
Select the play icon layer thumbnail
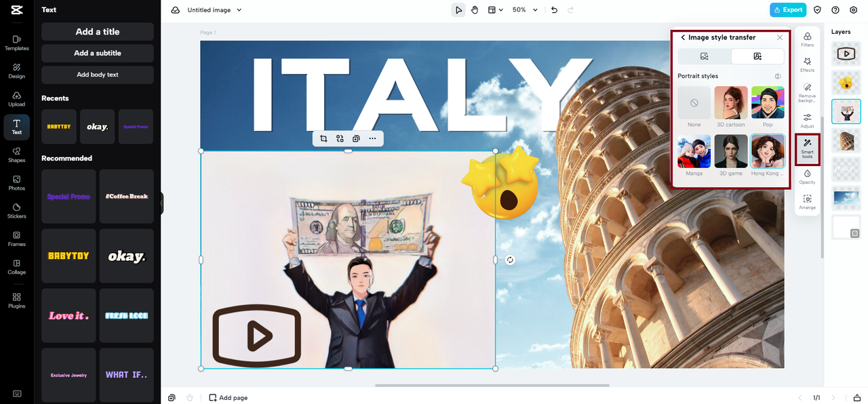(846, 54)
